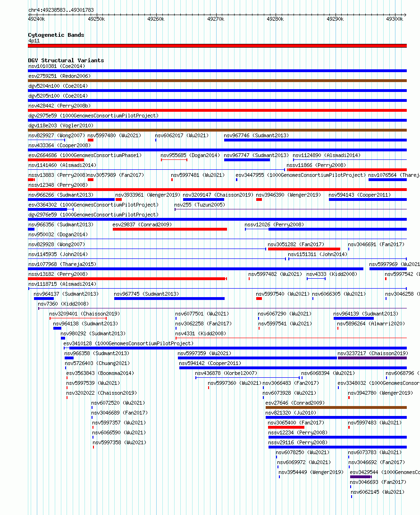
Task: Click nsv3954449 (Wenger2019) label
Action: (311, 472)
